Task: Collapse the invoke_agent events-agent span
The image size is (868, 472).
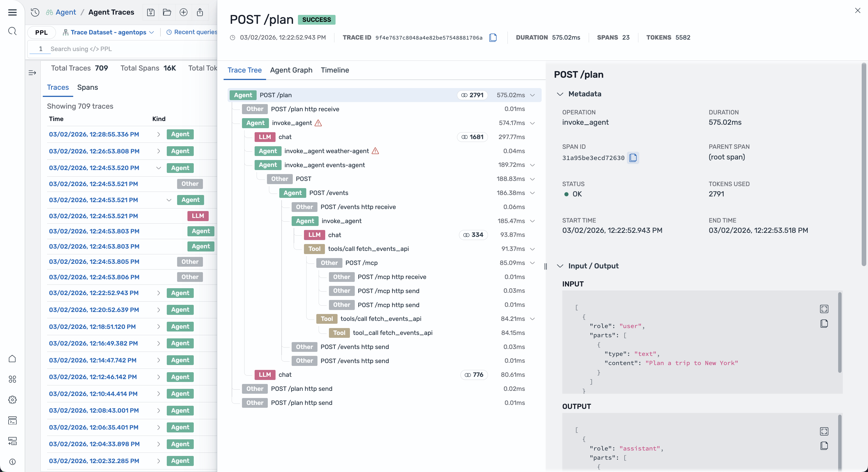Action: pyautogui.click(x=532, y=165)
